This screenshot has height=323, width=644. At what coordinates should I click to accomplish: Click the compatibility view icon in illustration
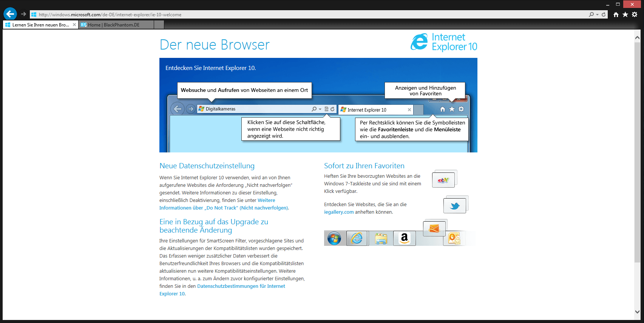click(x=326, y=109)
